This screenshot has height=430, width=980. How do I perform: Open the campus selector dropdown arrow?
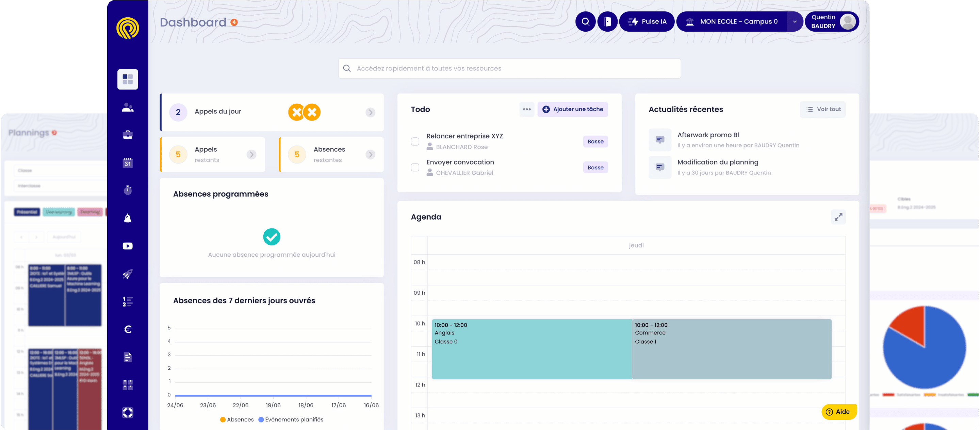794,22
